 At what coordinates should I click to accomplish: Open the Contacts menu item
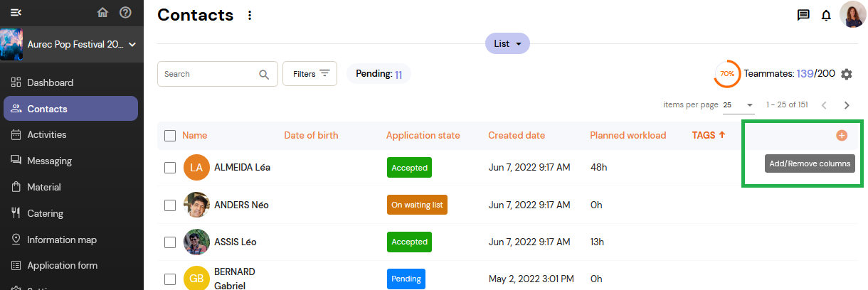(x=70, y=109)
